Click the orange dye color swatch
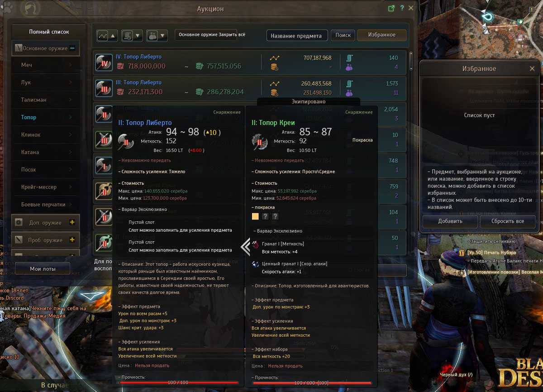The image size is (543, 392). (x=256, y=216)
